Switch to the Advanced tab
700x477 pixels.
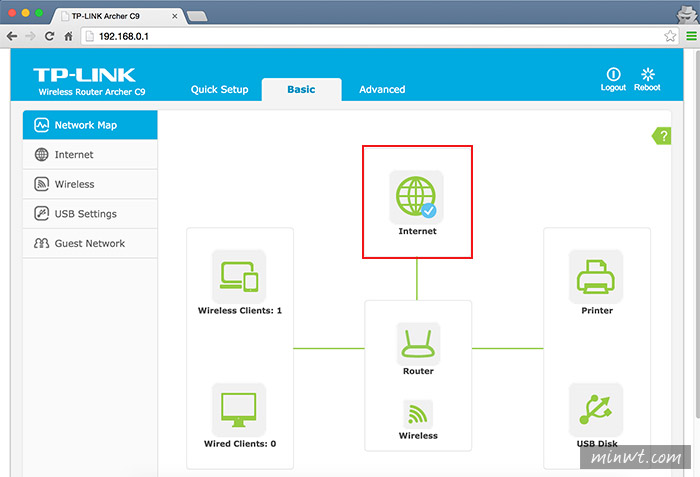pyautogui.click(x=382, y=89)
